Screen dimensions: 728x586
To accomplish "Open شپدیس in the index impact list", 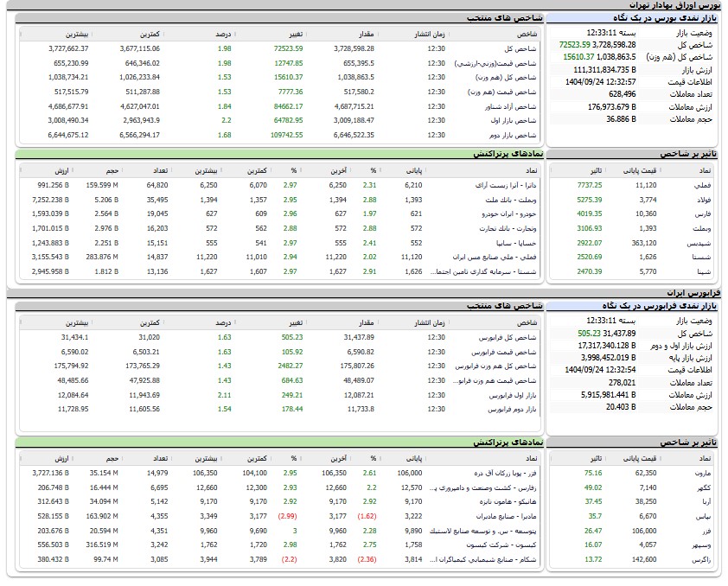I will coord(703,243).
